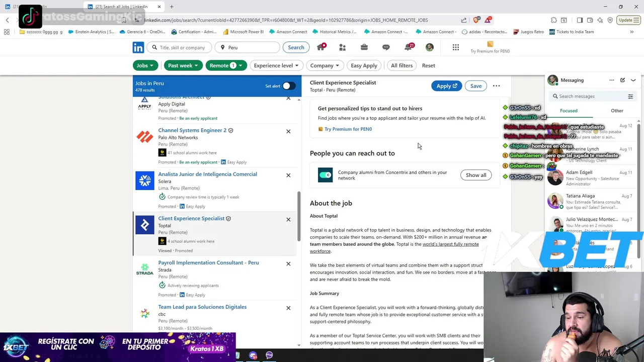Open a new browser tab with plus
This screenshot has height=362, width=644.
pos(172,7)
